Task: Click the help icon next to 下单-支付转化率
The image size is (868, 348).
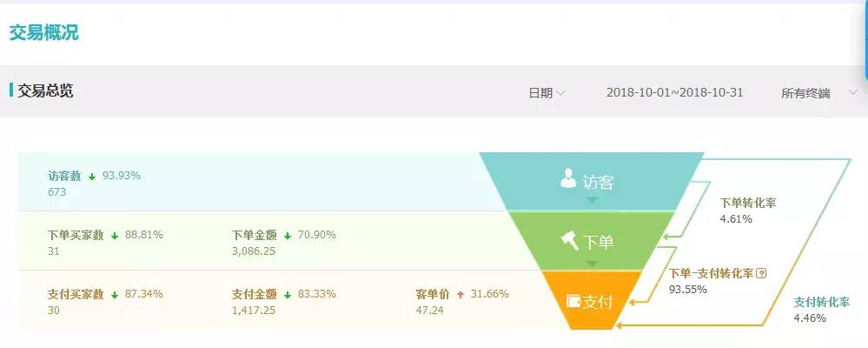Action: point(762,273)
